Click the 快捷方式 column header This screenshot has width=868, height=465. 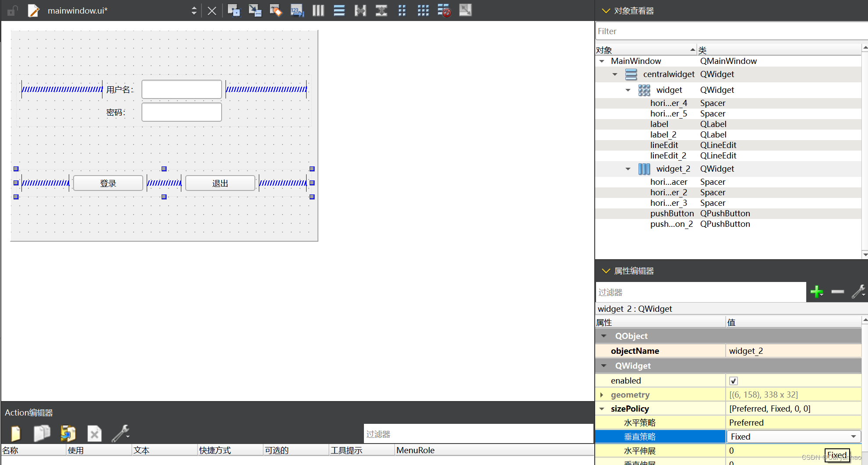pos(230,450)
